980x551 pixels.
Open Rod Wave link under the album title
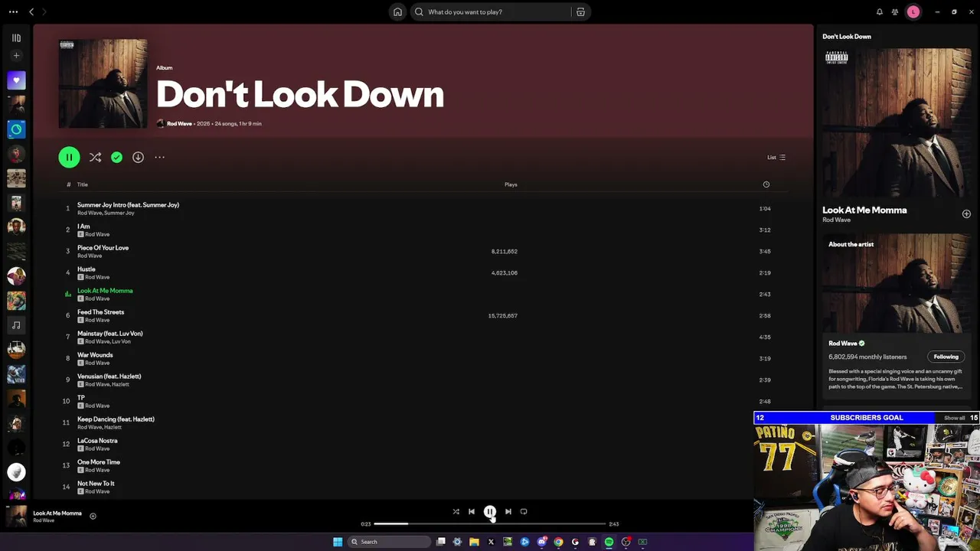click(179, 123)
